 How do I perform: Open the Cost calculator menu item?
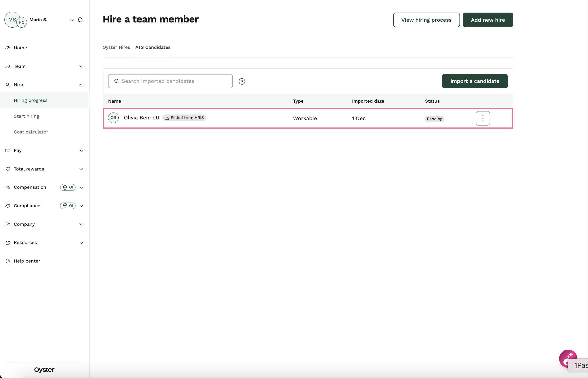pyautogui.click(x=31, y=132)
